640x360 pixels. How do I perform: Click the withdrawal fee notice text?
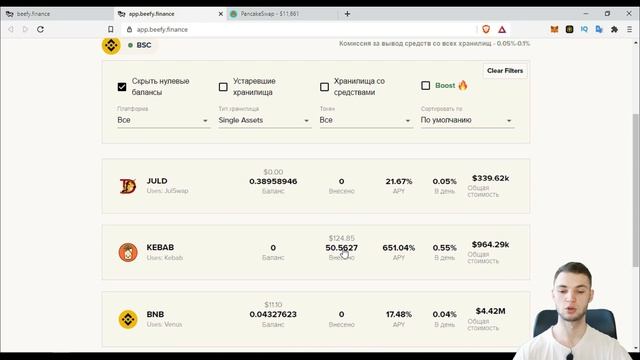pos(434,43)
